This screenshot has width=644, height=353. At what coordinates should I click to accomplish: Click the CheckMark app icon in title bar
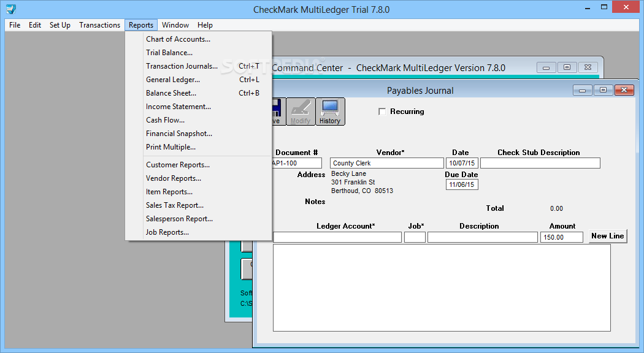[x=11, y=9]
